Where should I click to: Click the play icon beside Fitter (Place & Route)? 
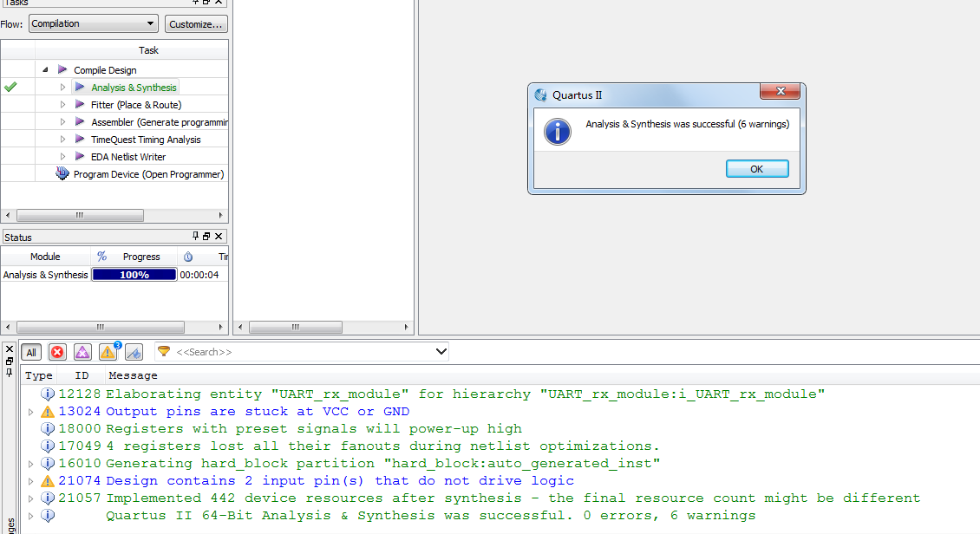[x=80, y=104]
